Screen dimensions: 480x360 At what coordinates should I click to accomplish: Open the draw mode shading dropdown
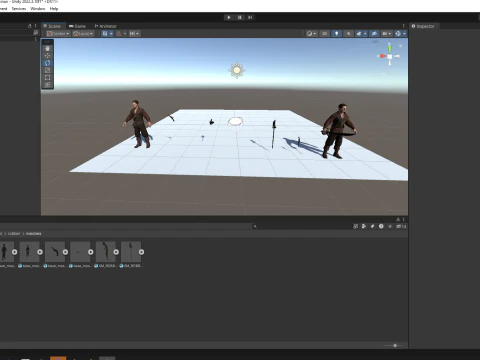311,34
